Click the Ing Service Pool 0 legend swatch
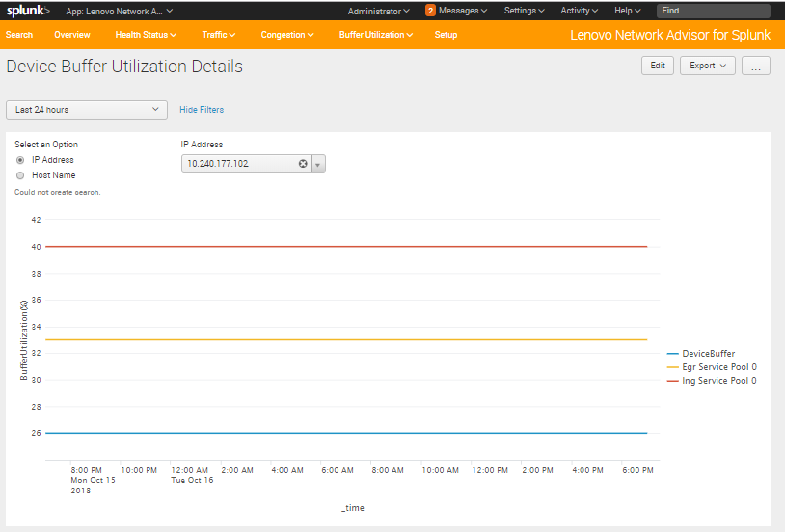Screen dimensions: 785x532 673,381
